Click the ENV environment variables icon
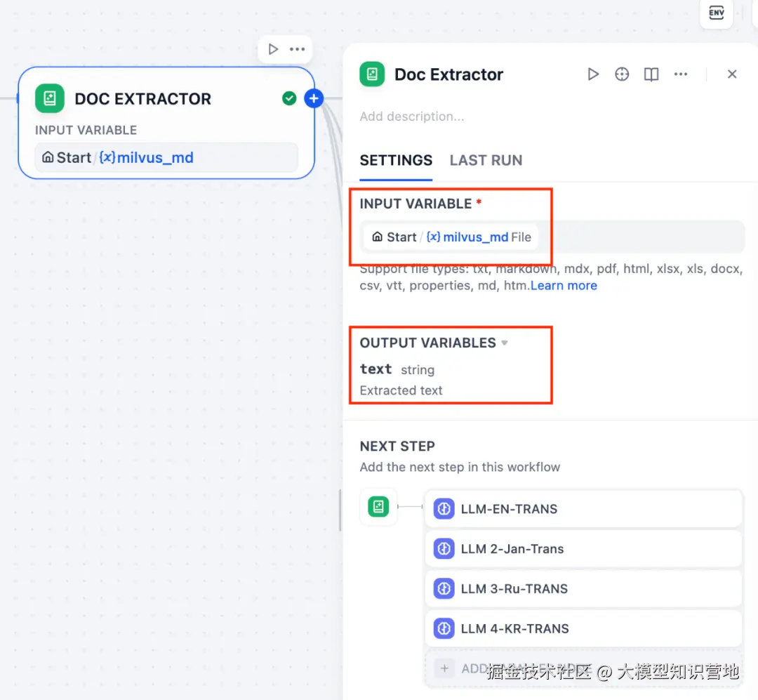758x700 pixels. click(x=716, y=13)
